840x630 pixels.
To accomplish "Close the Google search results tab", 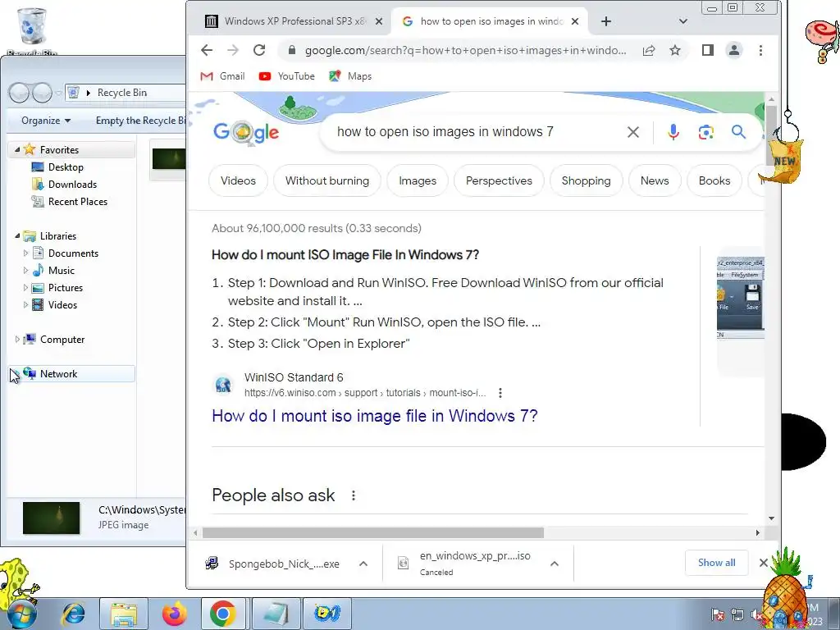I will pos(575,21).
